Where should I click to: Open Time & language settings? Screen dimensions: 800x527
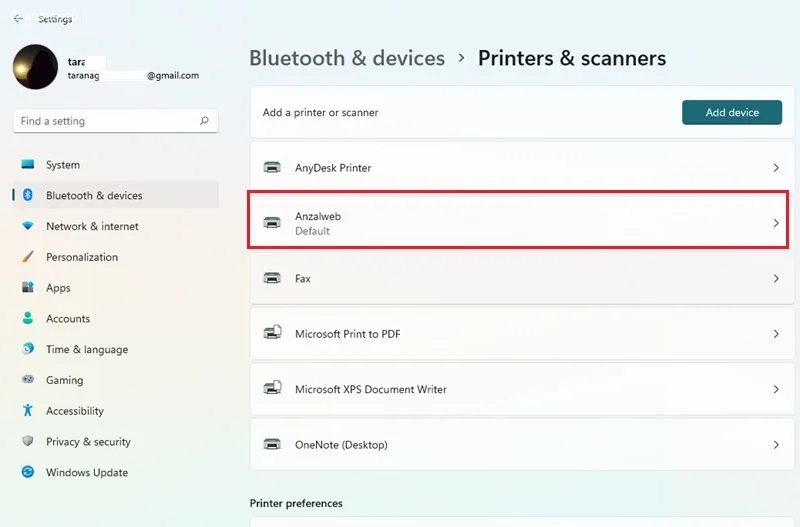click(x=116, y=349)
